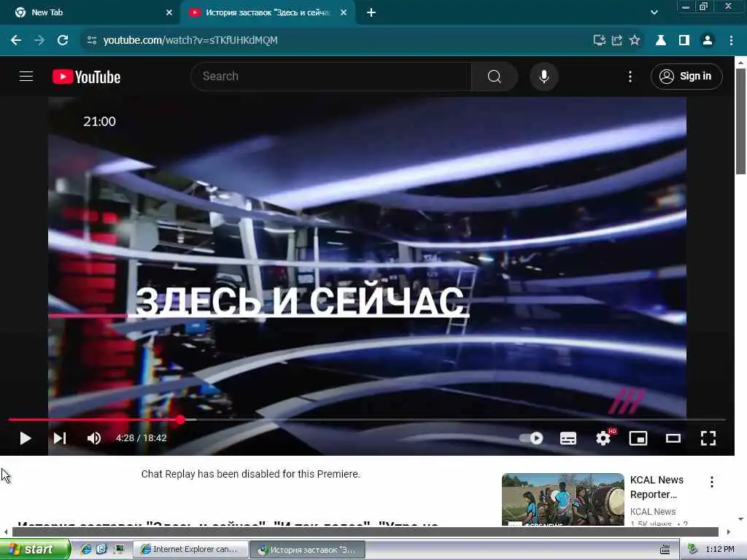Expand the tab search dropdown
This screenshot has height=560, width=747.
[654, 12]
